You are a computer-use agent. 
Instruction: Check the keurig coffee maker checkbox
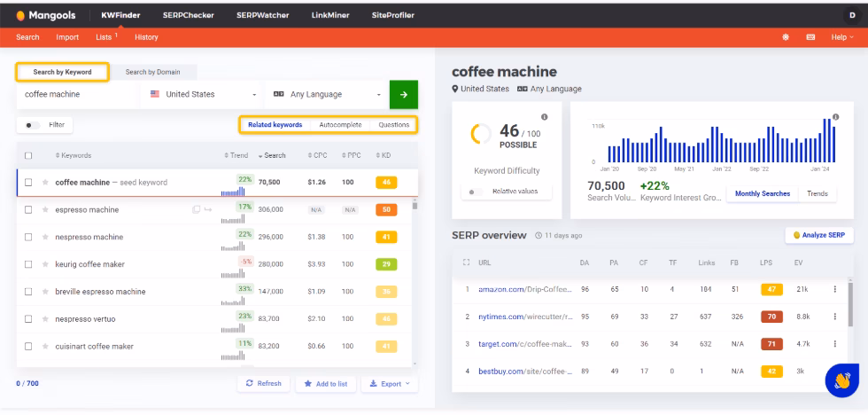pyautogui.click(x=28, y=264)
